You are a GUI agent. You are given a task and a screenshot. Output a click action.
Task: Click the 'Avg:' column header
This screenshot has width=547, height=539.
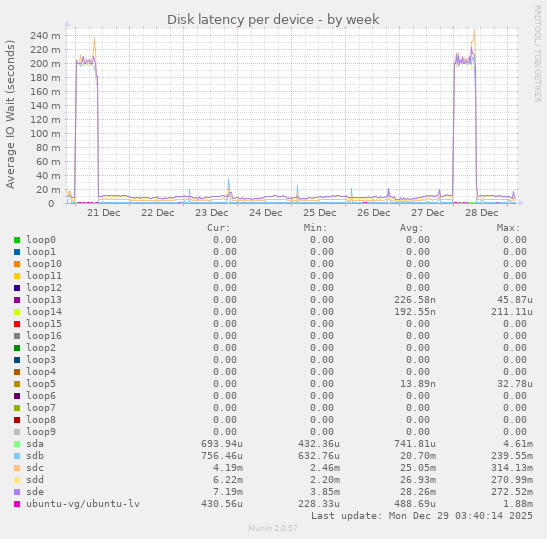pyautogui.click(x=412, y=228)
